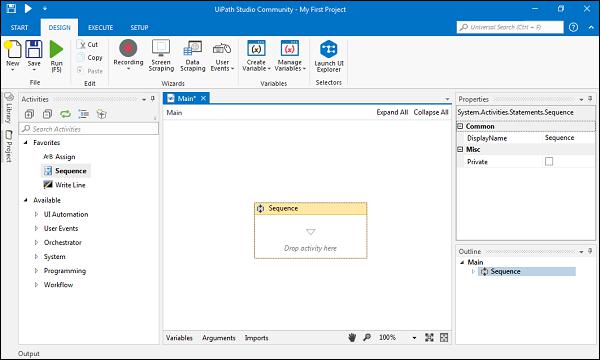Click the green refresh icon in Activities
This screenshot has height=360, width=600.
(65, 114)
